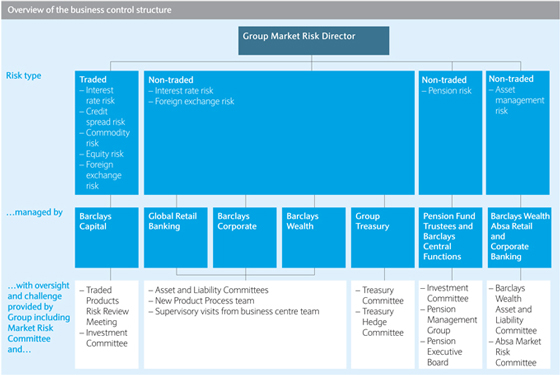Screen dimensions: 560x375
Task: Select the Barclays Capital box
Action: 106,238
